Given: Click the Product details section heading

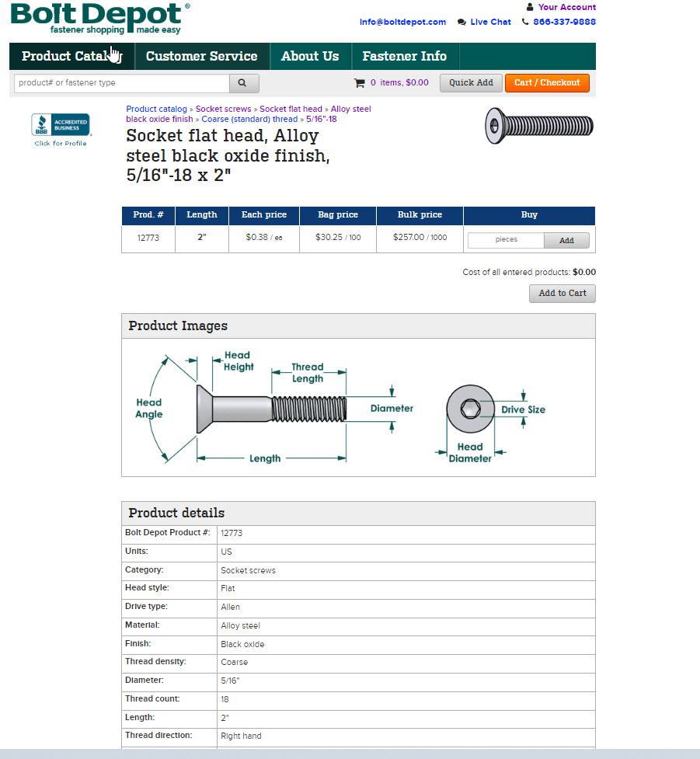Looking at the screenshot, I should [176, 513].
